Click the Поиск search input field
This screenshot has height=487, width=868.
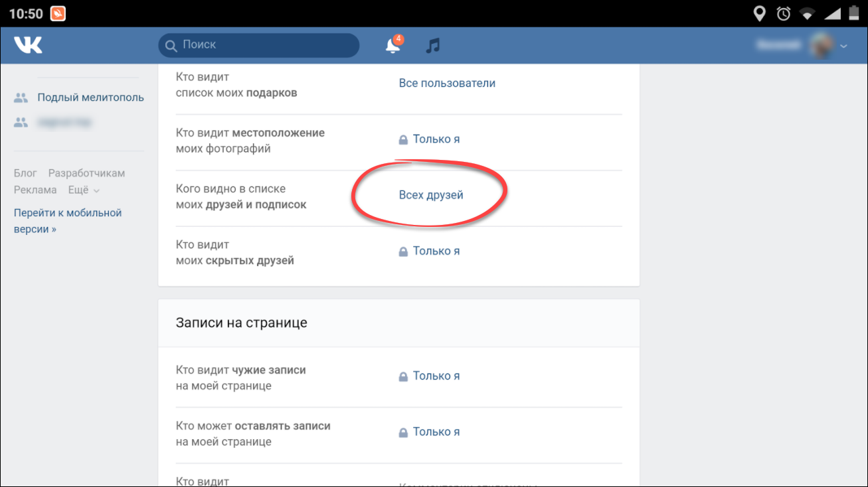266,45
